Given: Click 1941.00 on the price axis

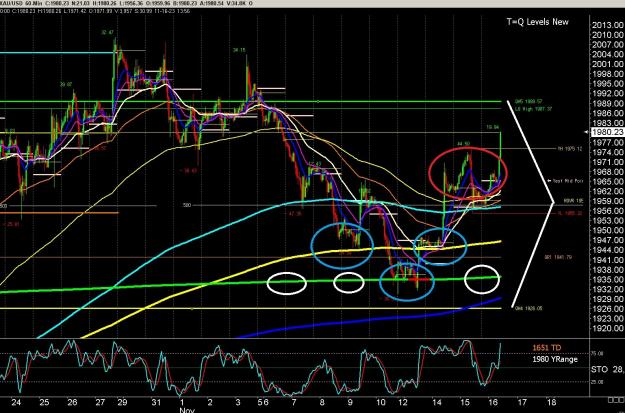Looking at the screenshot, I should [608, 260].
